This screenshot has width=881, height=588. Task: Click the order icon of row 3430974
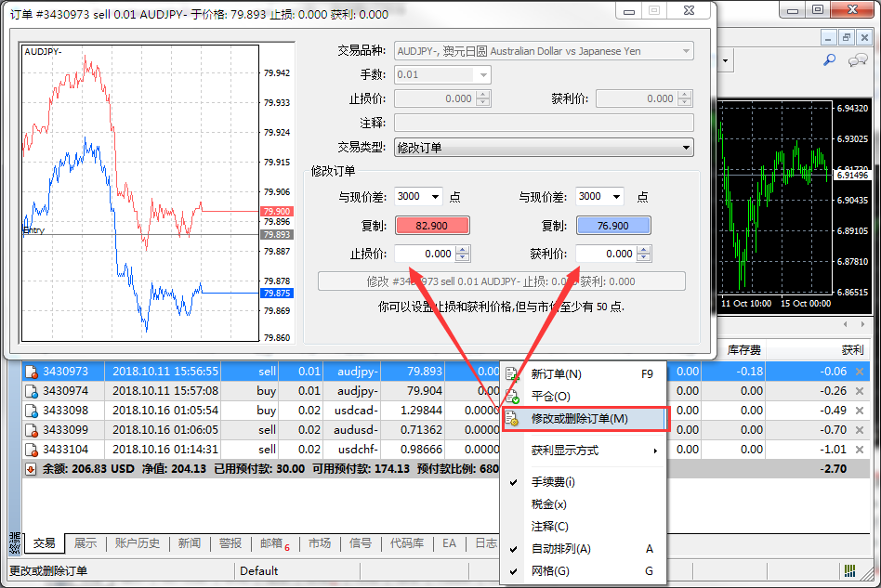point(31,391)
